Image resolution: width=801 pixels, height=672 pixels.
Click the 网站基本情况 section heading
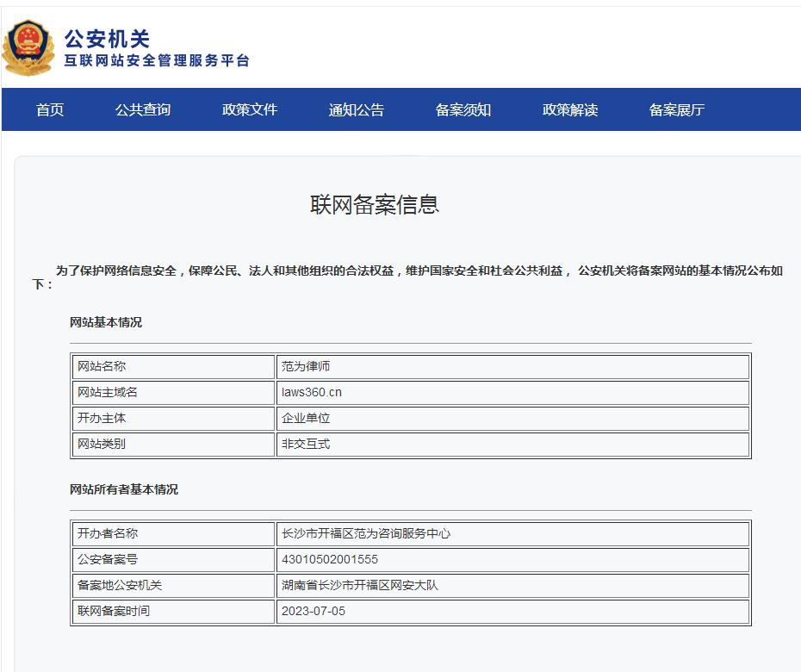106,322
